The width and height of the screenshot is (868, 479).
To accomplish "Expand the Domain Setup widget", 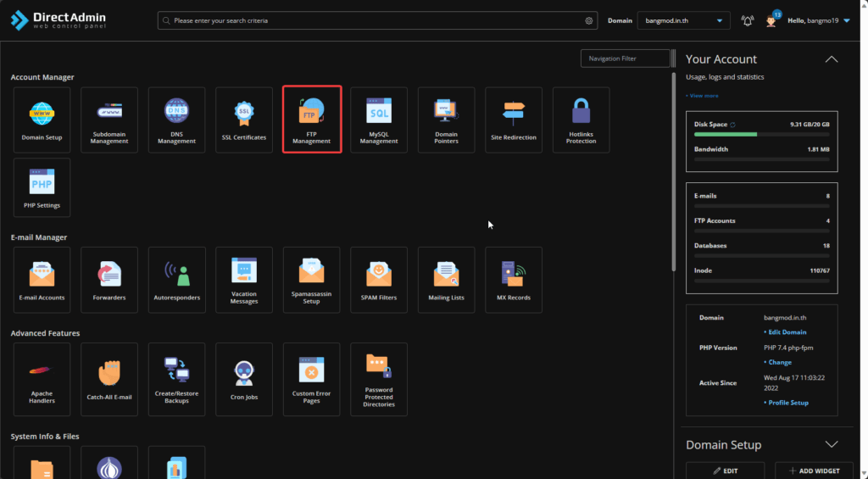I will pyautogui.click(x=831, y=444).
